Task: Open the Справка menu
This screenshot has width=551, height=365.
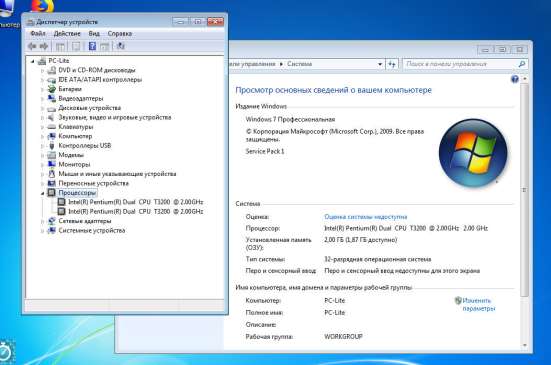Action: (119, 34)
